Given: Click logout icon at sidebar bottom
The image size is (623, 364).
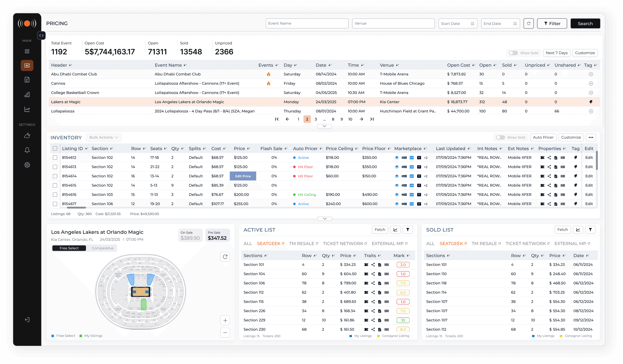Looking at the screenshot, I should 27,320.
